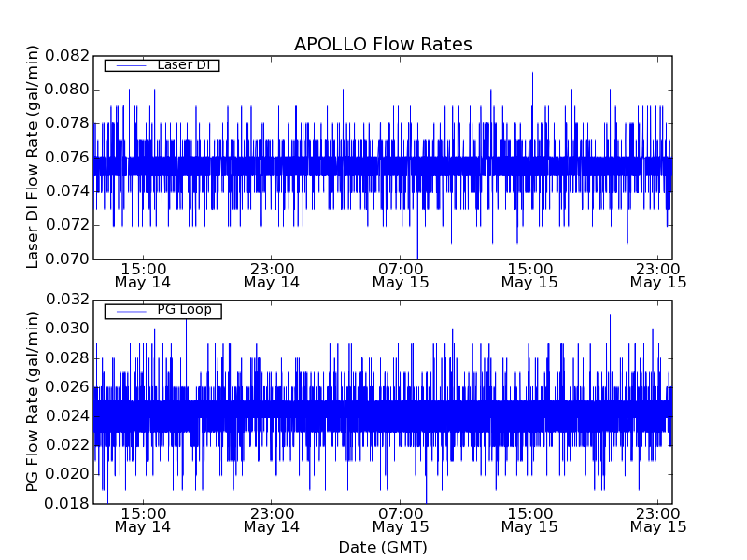747x560 pixels.
Task: Click 07:00 May 15 label under bottom plot
Action: [x=401, y=519]
